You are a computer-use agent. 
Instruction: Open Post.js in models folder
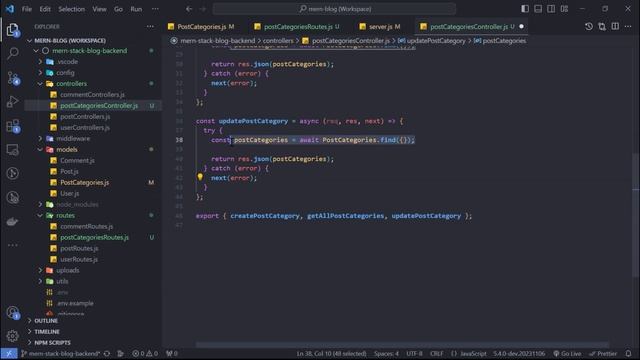click(x=69, y=171)
